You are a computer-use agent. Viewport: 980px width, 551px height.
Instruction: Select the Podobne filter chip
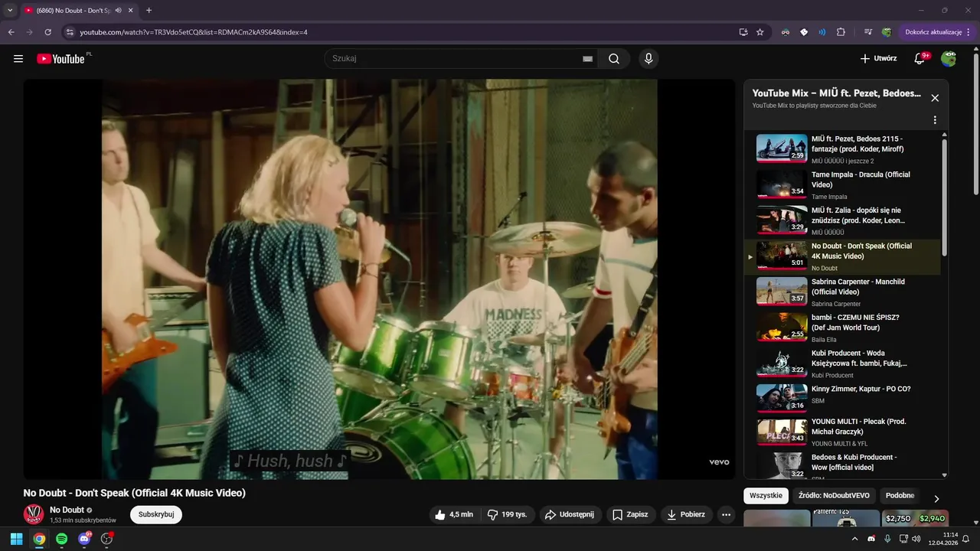[x=900, y=496]
